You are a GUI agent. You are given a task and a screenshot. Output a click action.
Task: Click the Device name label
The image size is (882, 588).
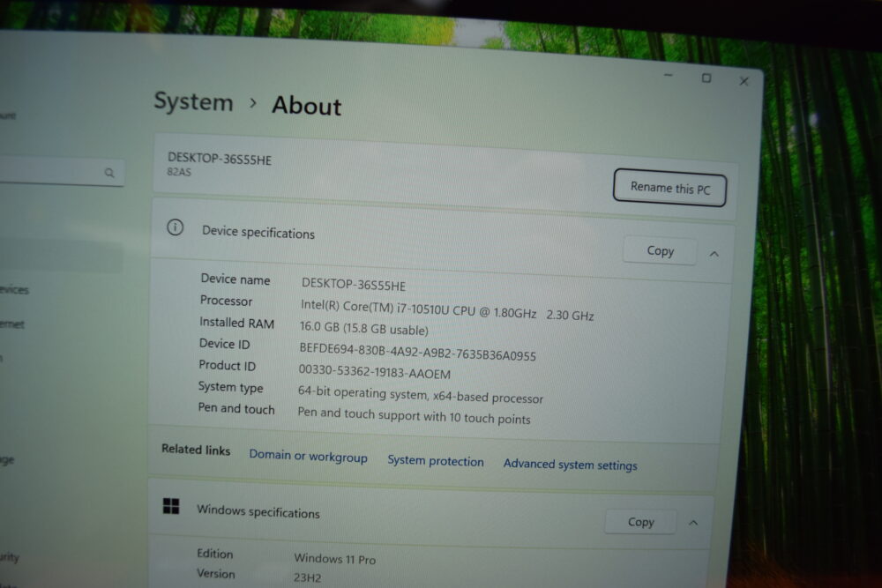[x=235, y=279]
